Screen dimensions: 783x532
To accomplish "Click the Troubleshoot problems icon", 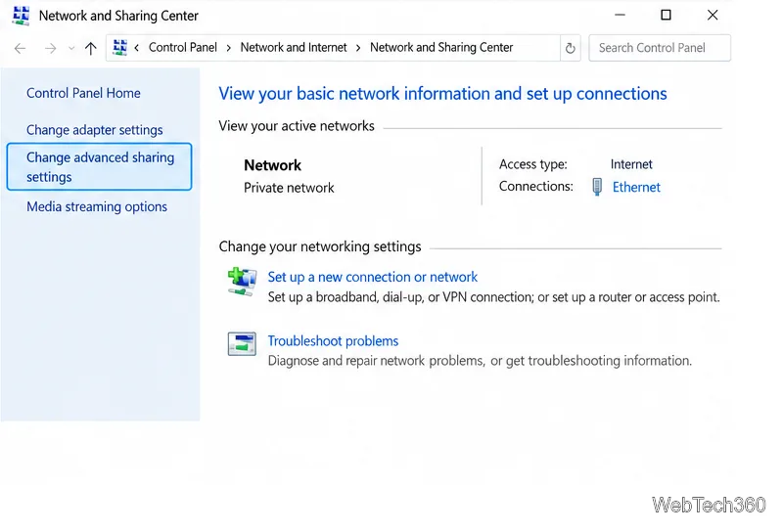I will (x=242, y=344).
